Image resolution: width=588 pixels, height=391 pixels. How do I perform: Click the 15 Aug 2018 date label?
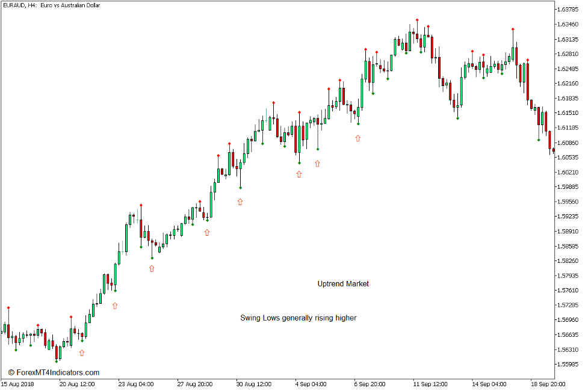(18, 384)
